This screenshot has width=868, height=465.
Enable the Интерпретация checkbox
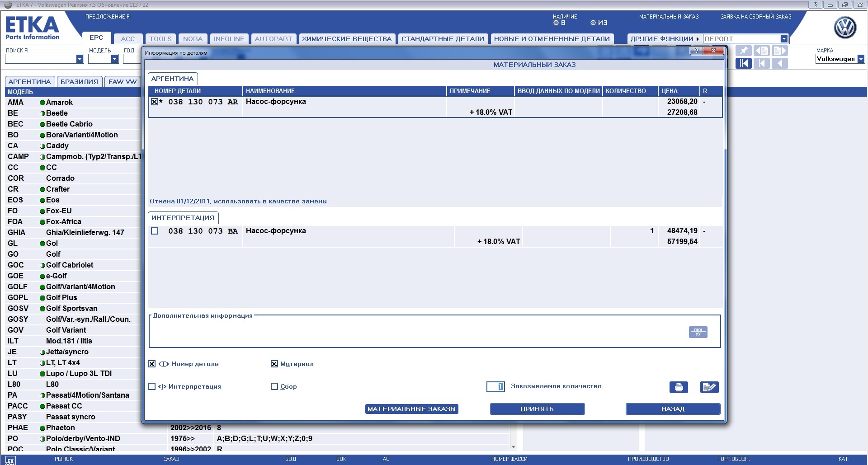[152, 386]
